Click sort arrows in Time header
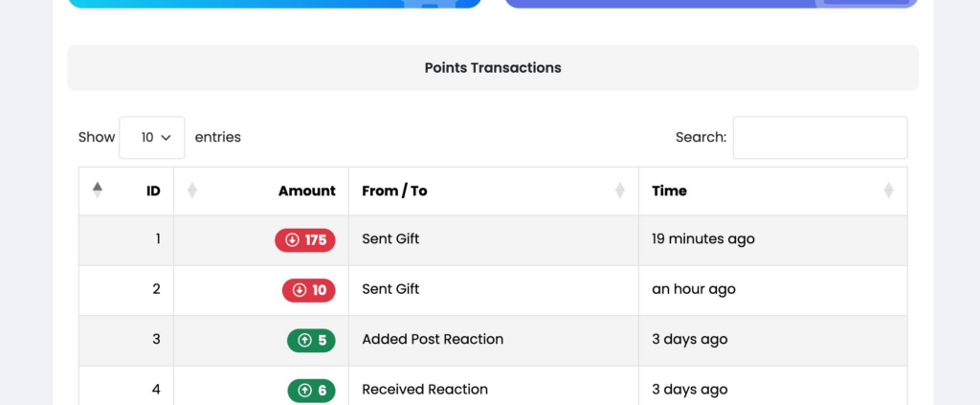The image size is (980, 405). pyautogui.click(x=888, y=191)
